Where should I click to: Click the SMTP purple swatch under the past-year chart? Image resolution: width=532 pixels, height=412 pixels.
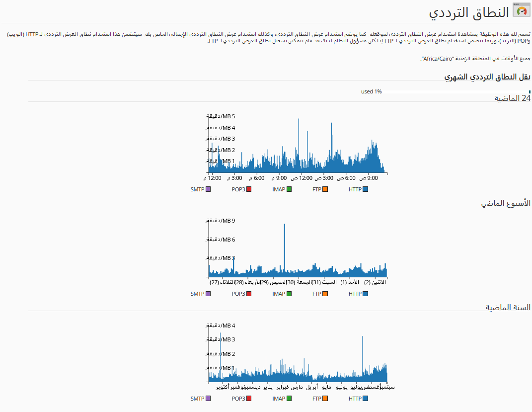pyautogui.click(x=208, y=399)
